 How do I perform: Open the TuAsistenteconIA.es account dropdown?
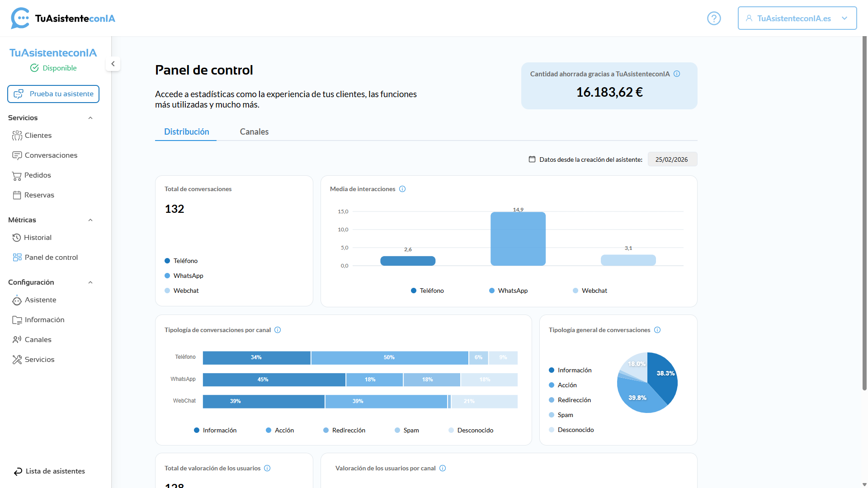click(797, 18)
